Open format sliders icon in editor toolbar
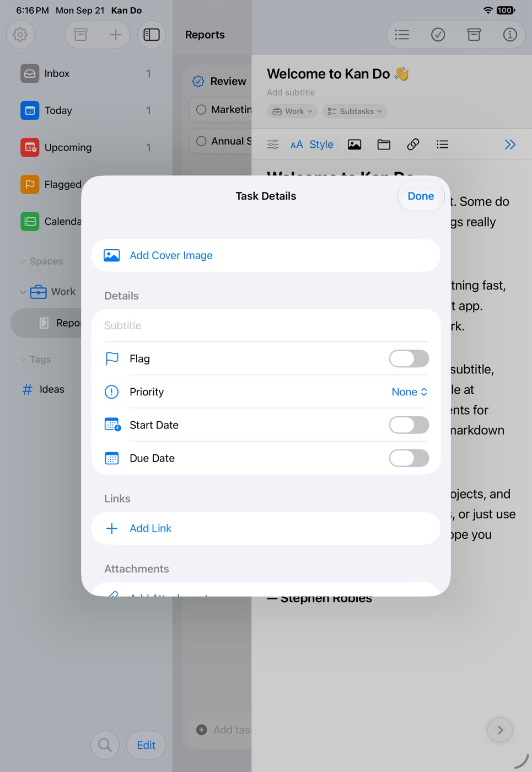The image size is (532, 772). click(273, 144)
